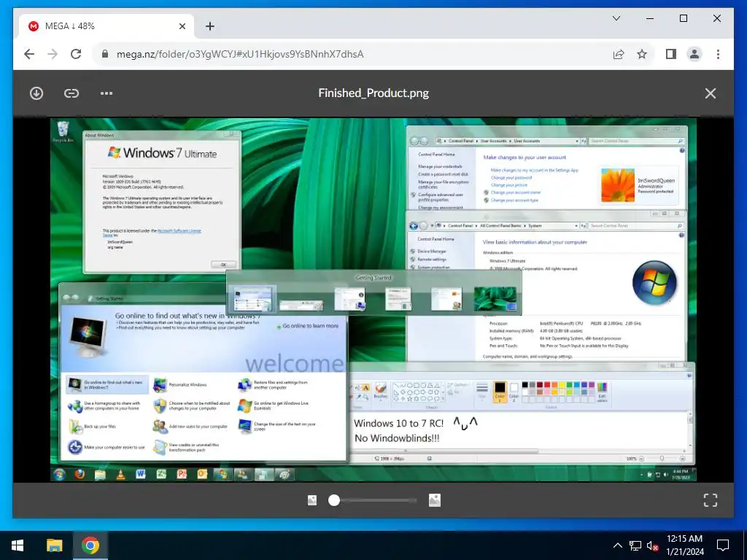Open the Chrome profile avatar

click(694, 54)
